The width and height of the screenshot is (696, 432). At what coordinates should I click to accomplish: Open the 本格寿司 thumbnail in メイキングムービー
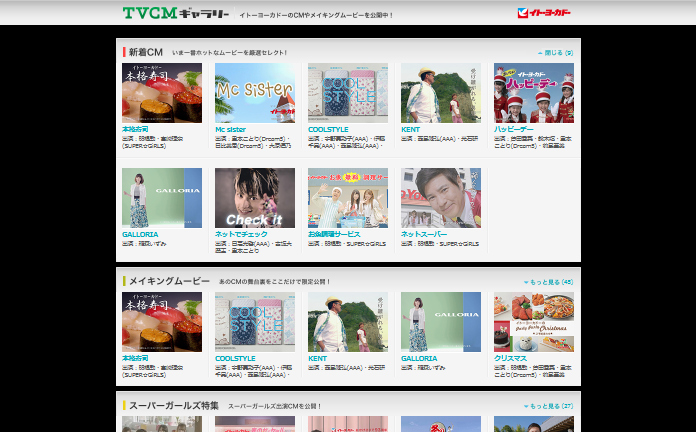point(162,322)
